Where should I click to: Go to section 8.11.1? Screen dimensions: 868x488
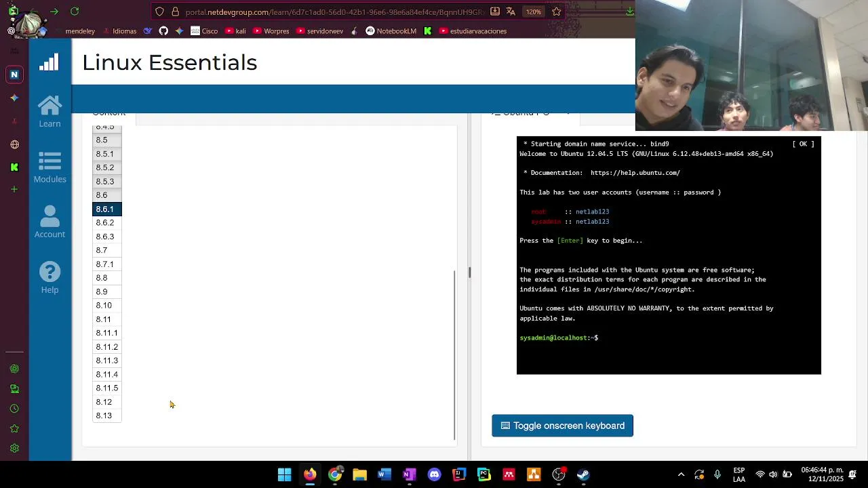tap(106, 333)
